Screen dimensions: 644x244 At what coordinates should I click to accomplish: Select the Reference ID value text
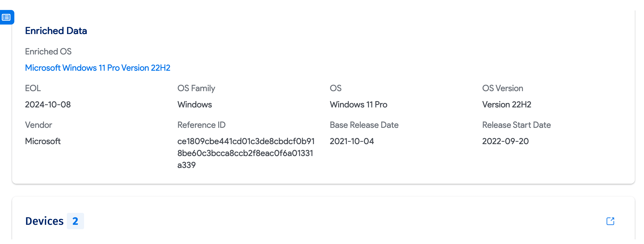pyautogui.click(x=246, y=153)
